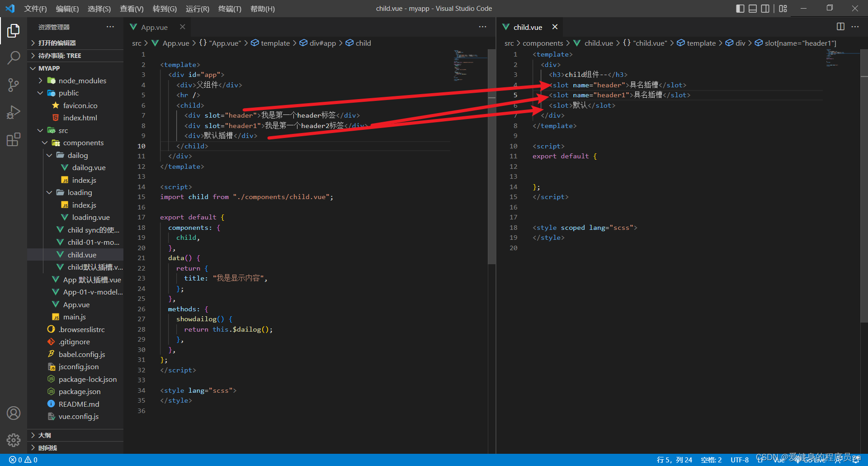Collapse the src folder
The image size is (868, 466).
click(x=75, y=130)
